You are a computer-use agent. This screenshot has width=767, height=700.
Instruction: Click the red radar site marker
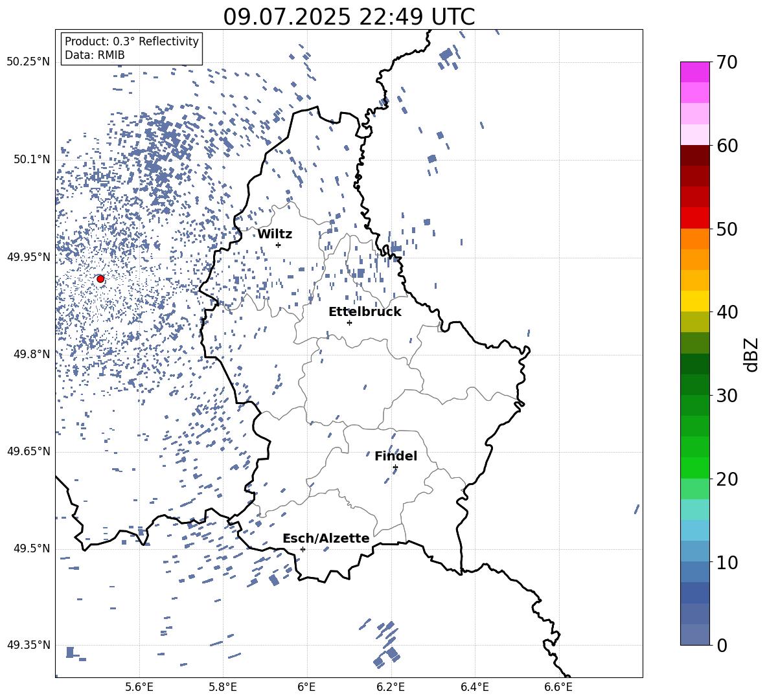coord(100,279)
